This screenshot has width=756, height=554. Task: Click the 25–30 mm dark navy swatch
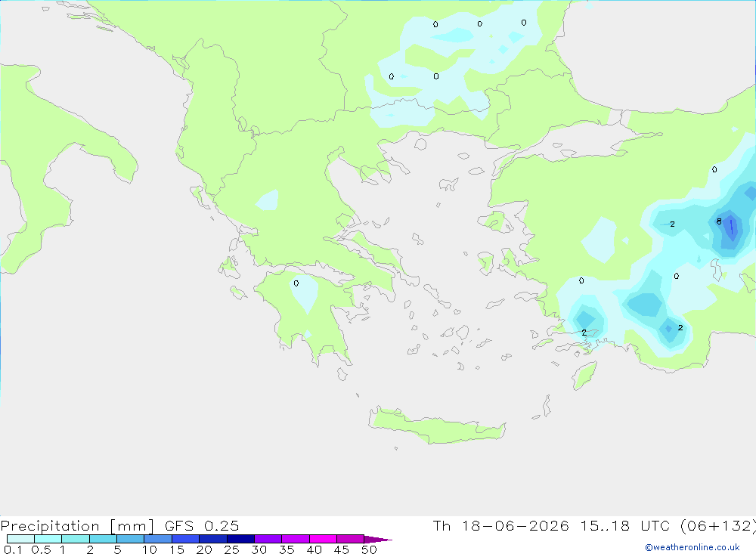[x=240, y=539]
